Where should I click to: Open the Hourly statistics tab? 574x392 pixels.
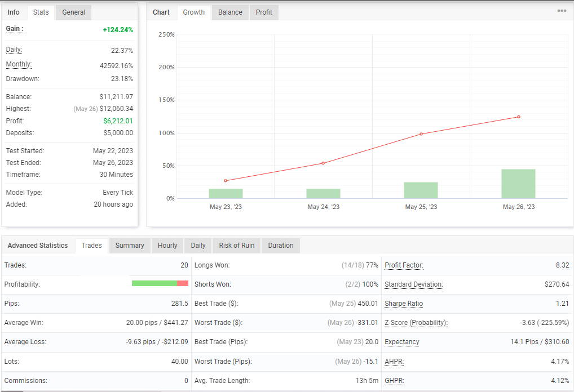point(167,246)
